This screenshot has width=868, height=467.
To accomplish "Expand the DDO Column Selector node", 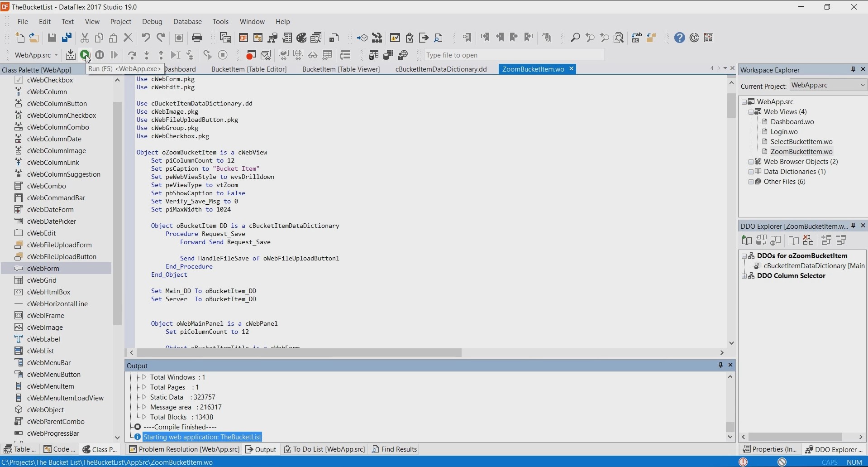I will coord(744,276).
